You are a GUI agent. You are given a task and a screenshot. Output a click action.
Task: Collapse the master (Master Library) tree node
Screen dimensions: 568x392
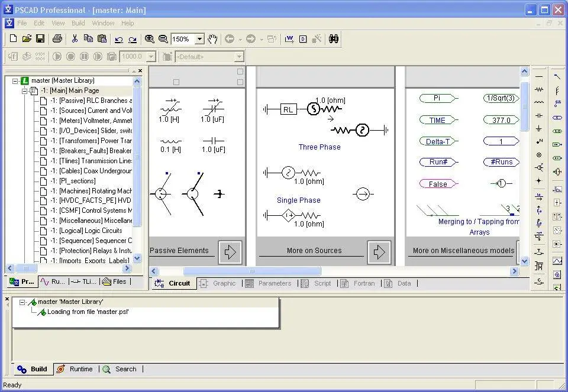pyautogui.click(x=15, y=81)
